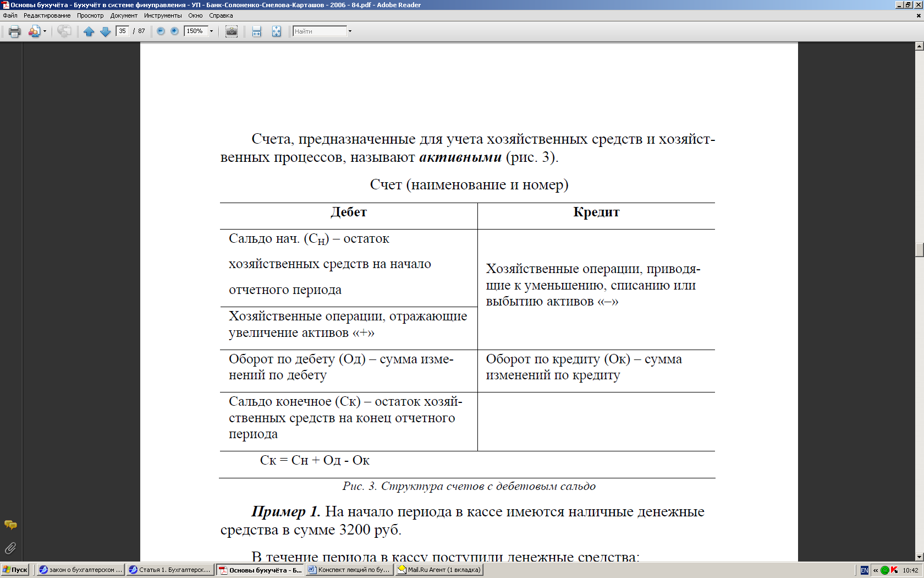Open the Attachments paperclip panel icon
The width and height of the screenshot is (924, 578).
coord(10,548)
